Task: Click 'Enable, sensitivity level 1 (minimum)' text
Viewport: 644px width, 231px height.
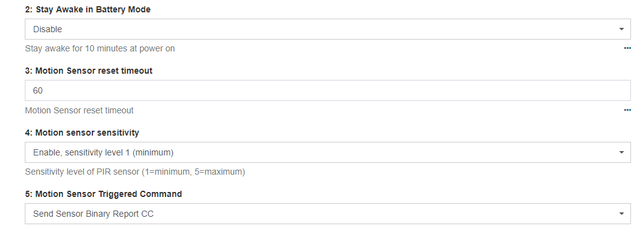Action: click(x=103, y=152)
